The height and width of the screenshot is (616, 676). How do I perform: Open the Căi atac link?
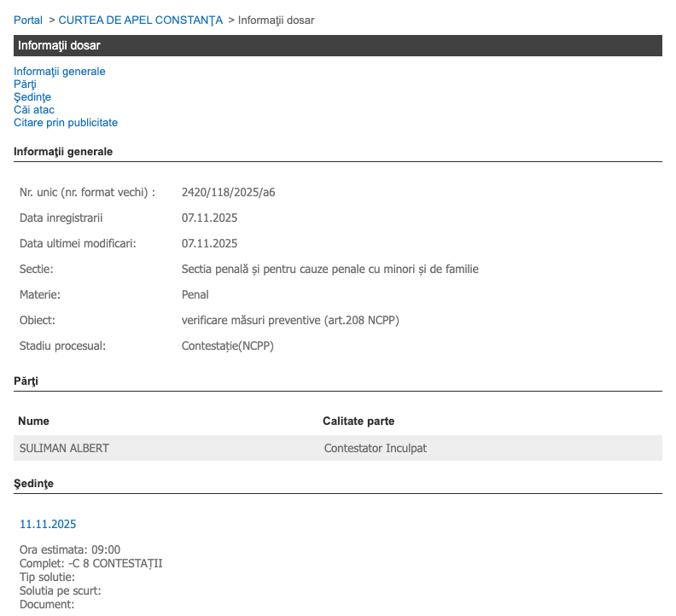33,110
